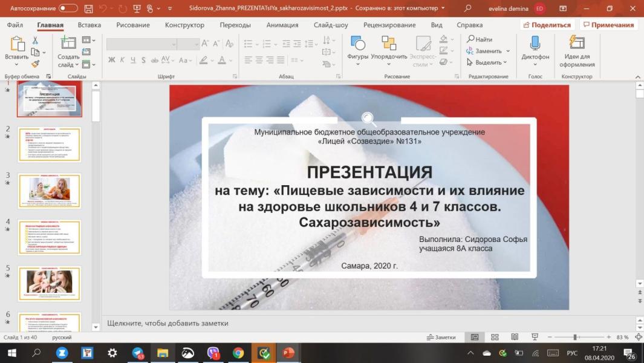Open Paragraph group dialog launcher

[339, 76]
